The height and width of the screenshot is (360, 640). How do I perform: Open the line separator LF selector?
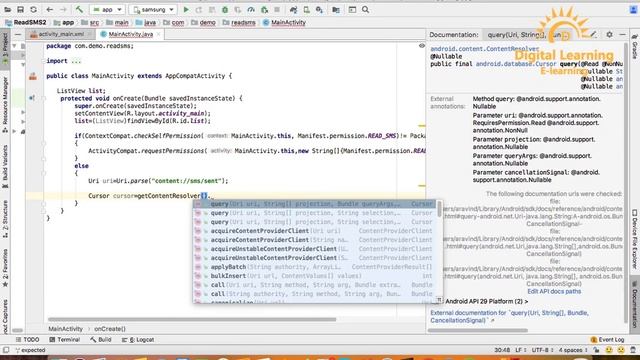coord(520,350)
